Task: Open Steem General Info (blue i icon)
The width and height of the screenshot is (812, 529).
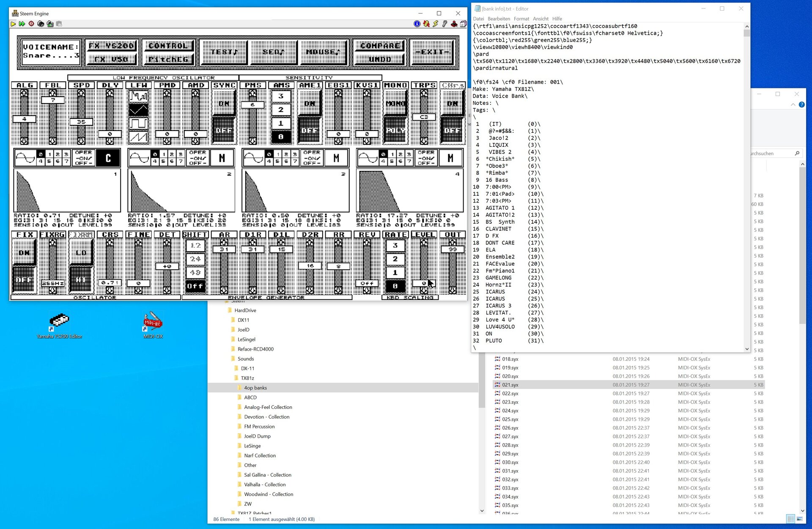Action: click(x=417, y=24)
